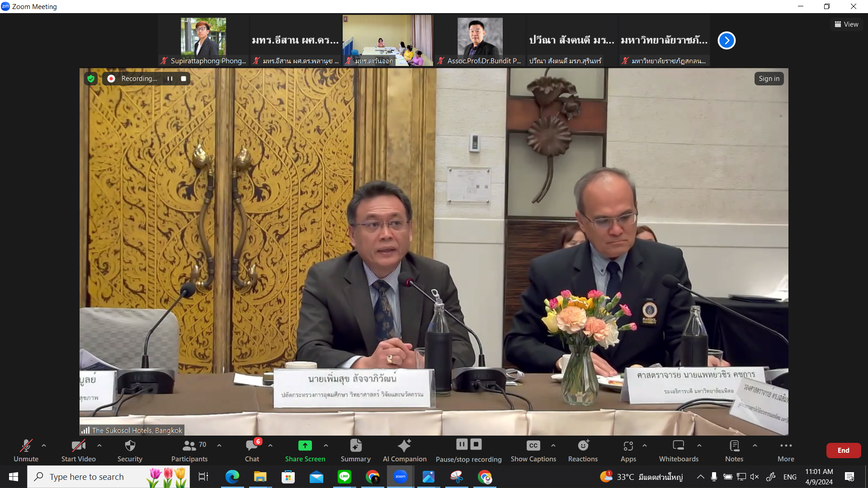Open Whiteboards
This screenshot has width=868, height=488.
click(x=679, y=450)
